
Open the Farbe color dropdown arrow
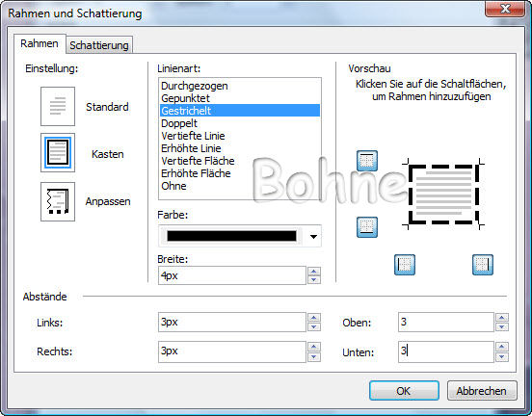tap(313, 236)
